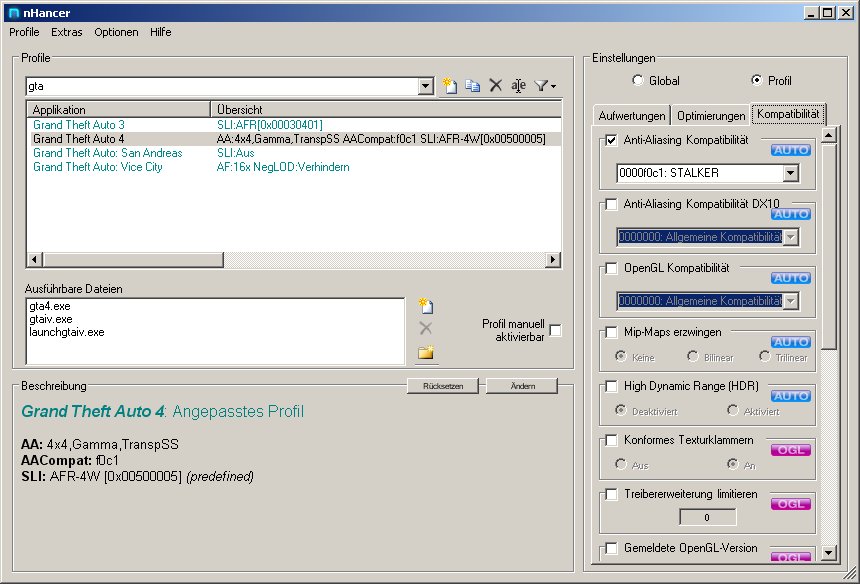Open the Profile menu
Image resolution: width=860 pixels, height=584 pixels.
pos(24,32)
